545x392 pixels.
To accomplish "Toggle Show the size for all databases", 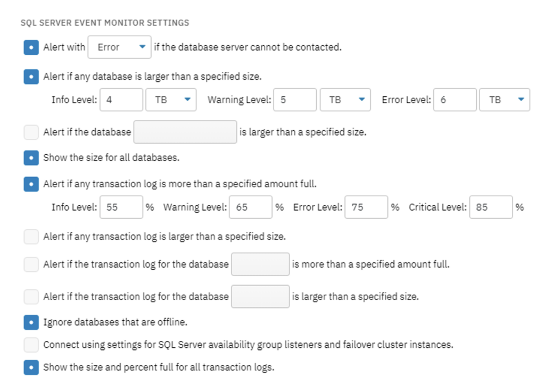I will (x=31, y=157).
